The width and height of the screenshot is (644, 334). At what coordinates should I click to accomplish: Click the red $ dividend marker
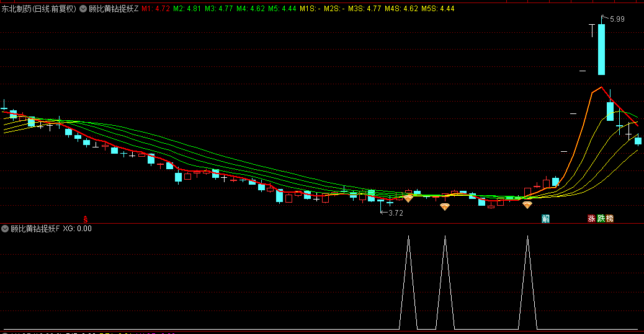tap(86, 219)
